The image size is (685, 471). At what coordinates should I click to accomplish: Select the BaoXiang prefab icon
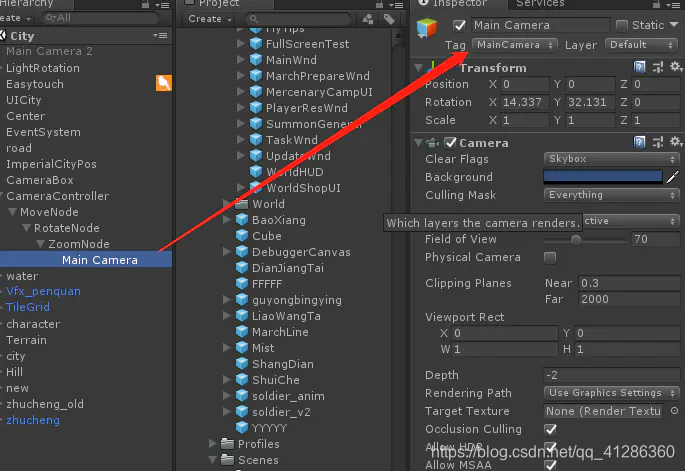point(242,220)
